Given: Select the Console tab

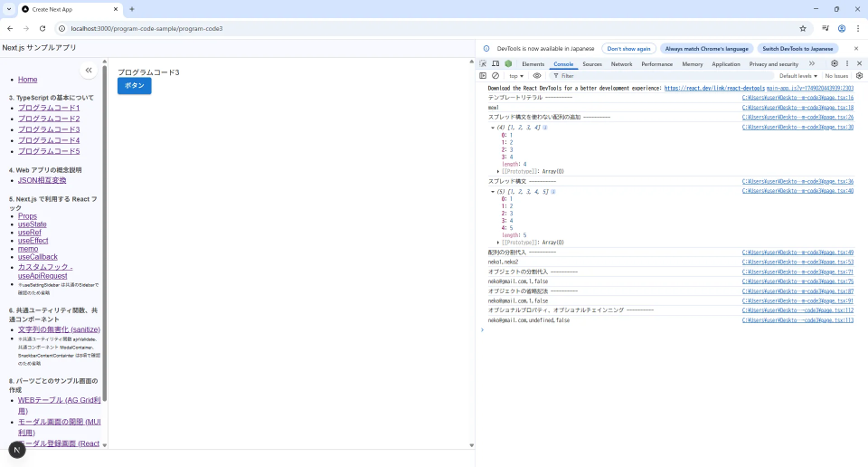Looking at the screenshot, I should tap(563, 64).
